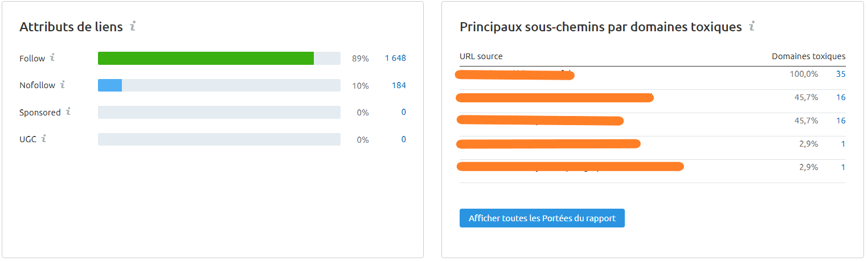Open the 1 648 Follow links count
The width and height of the screenshot is (868, 261).
pos(395,59)
